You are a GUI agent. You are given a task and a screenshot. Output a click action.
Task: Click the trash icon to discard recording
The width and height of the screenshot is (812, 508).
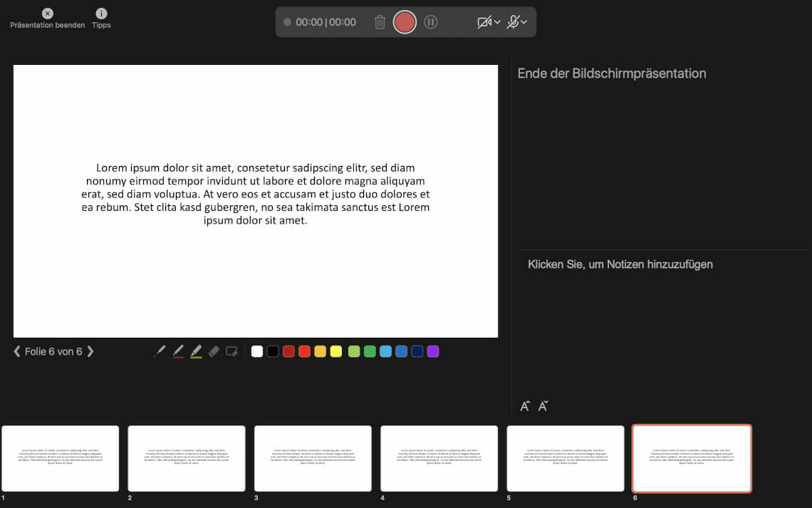pos(380,21)
